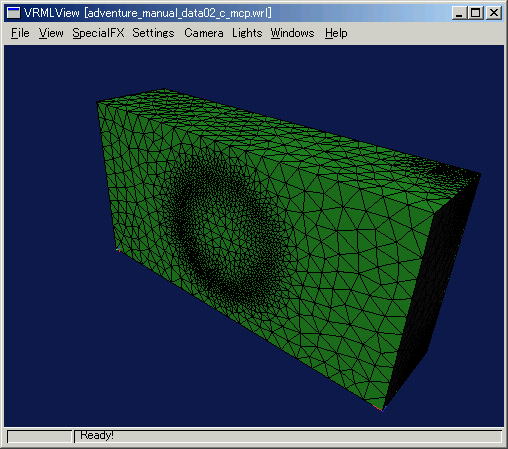Open the Windows menu
The image size is (508, 449).
(x=292, y=33)
